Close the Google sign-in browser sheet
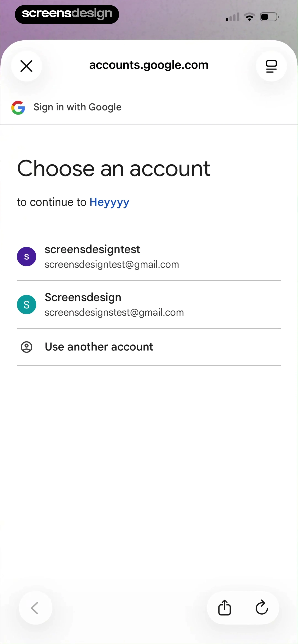Image resolution: width=298 pixels, height=644 pixels. 26,66
